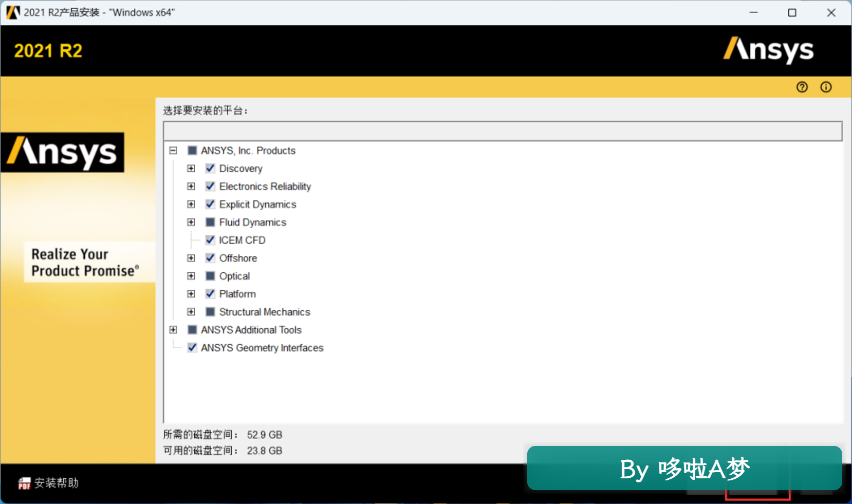852x504 pixels.
Task: Click the "选择要安装的平台:" heading text
Action: coord(206,110)
